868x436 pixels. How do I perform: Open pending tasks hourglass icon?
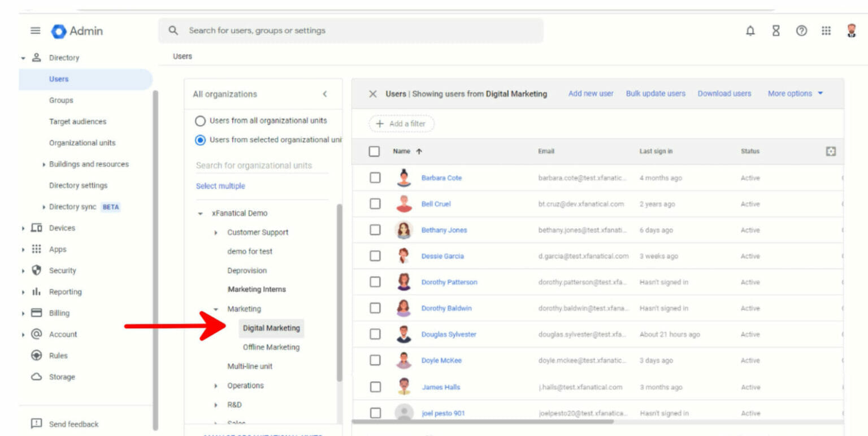coord(775,31)
